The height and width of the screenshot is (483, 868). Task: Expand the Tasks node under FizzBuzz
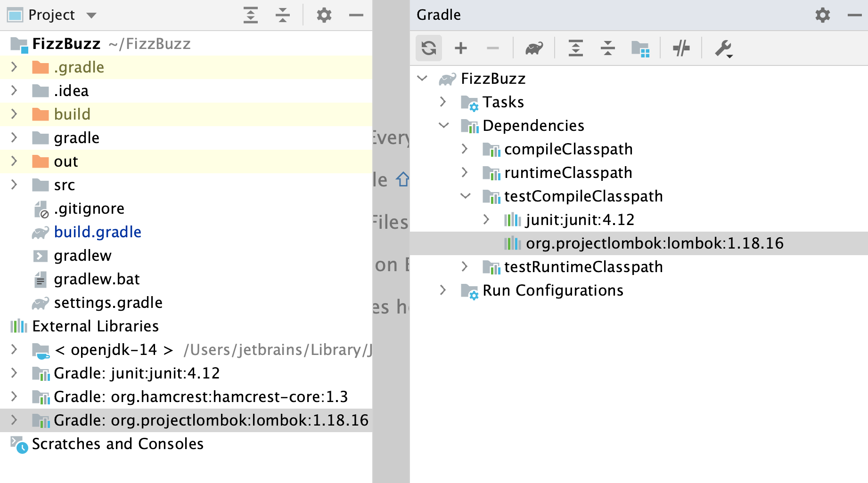(x=443, y=102)
